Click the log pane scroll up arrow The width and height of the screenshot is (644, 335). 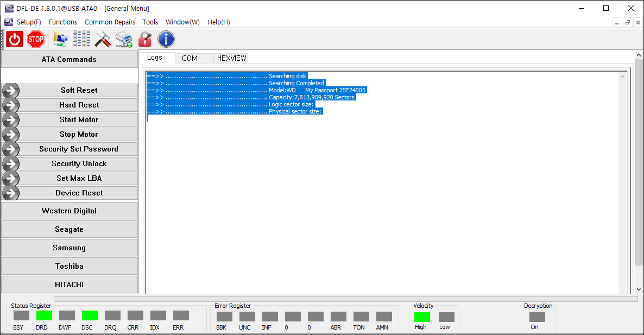[623, 77]
